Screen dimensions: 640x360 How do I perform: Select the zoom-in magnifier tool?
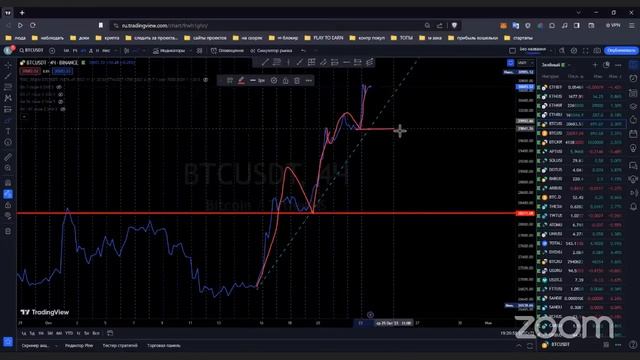click(8, 168)
